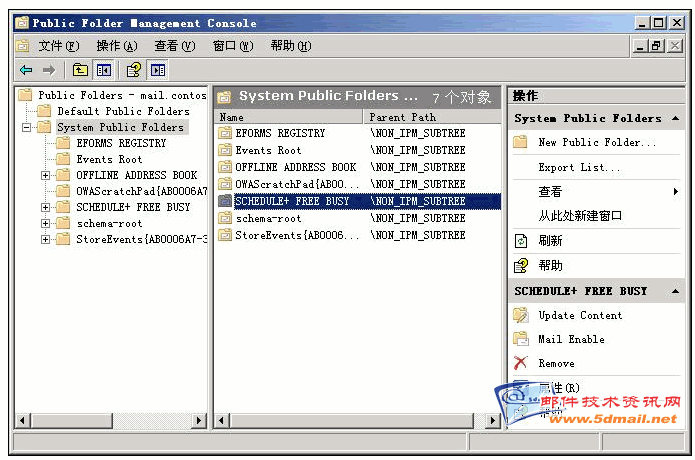
Task: Open the 操作(A) menu
Action: [x=116, y=46]
